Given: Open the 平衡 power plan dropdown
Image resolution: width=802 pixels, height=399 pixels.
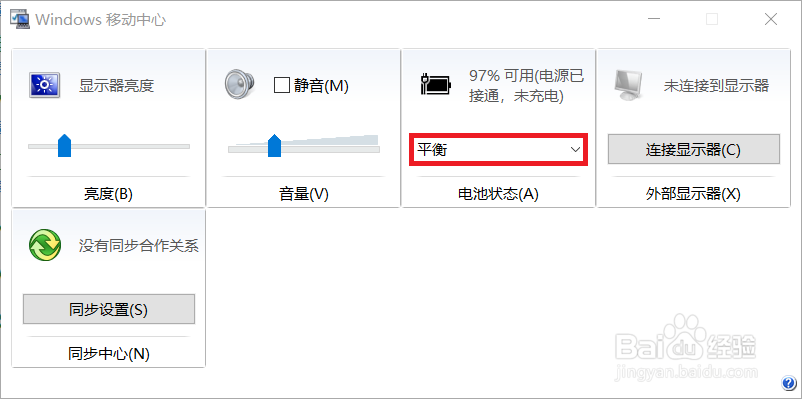Looking at the screenshot, I should pos(499,149).
